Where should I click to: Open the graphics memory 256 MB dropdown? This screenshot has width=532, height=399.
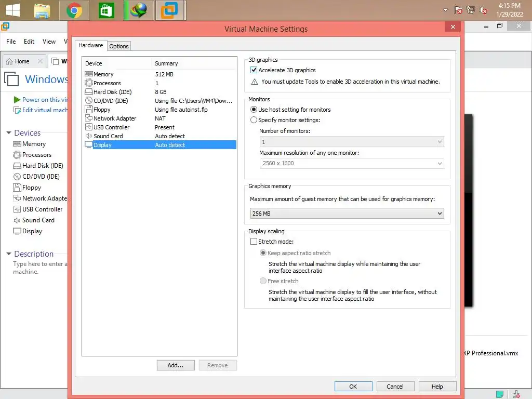point(347,214)
